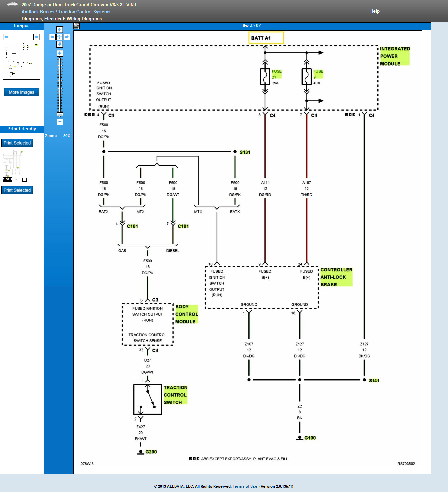Click the A107 12 TN/RD wire label

(307, 189)
